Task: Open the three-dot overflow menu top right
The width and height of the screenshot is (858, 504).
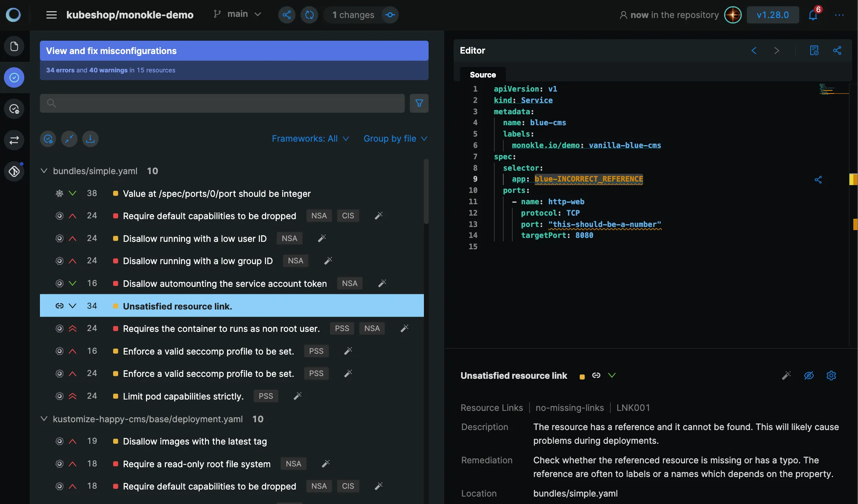Action: tap(840, 15)
